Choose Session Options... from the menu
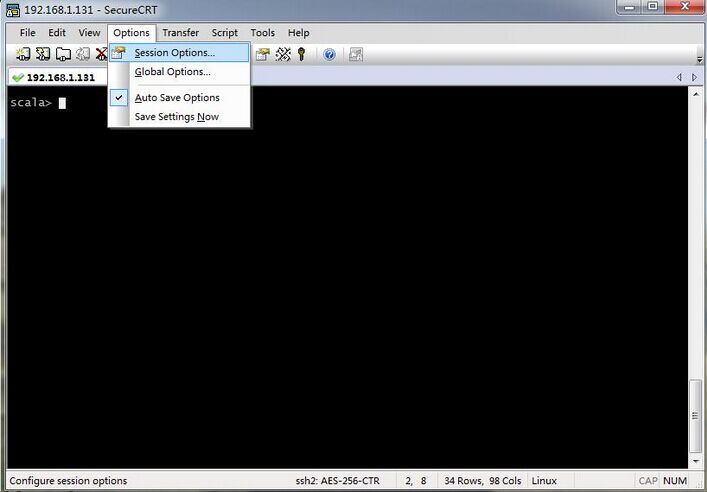Image resolution: width=707 pixels, height=492 pixels. tap(179, 53)
